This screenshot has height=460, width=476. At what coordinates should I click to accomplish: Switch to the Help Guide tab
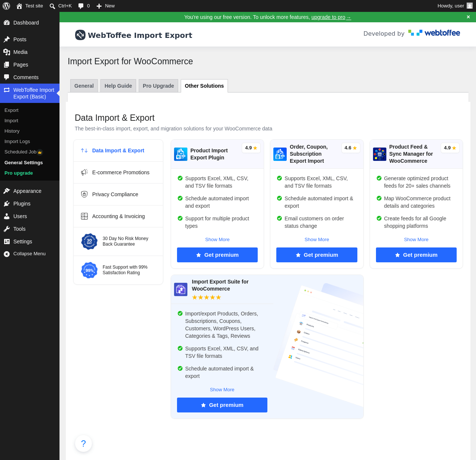(x=118, y=86)
